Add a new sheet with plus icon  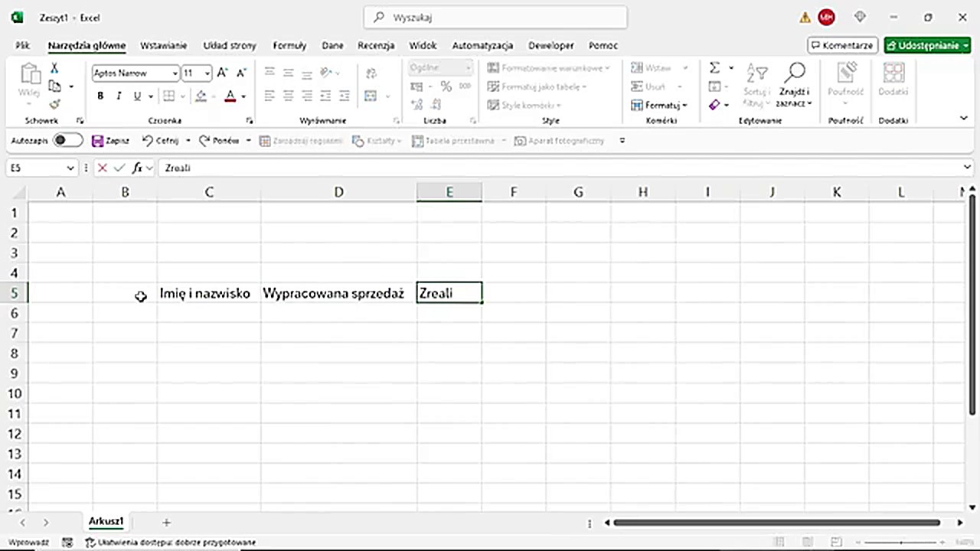166,522
